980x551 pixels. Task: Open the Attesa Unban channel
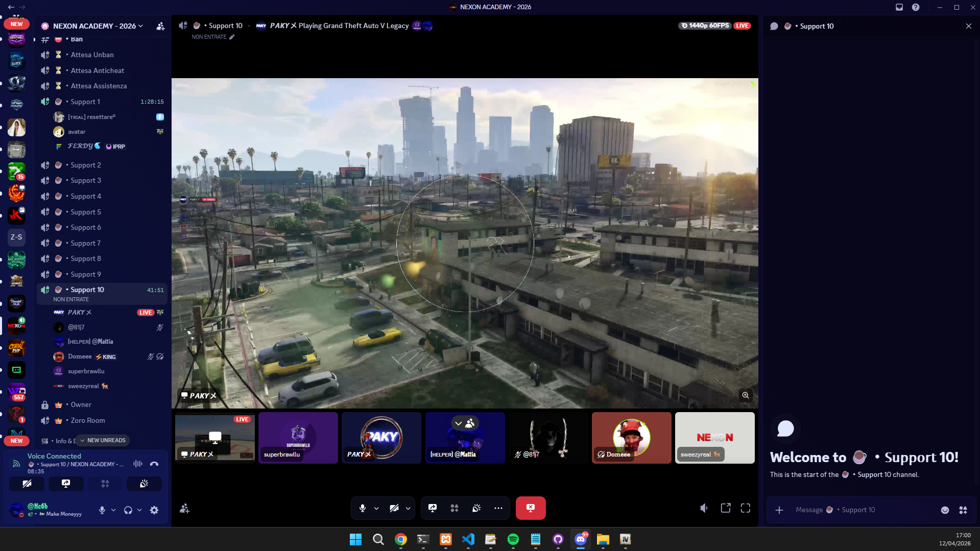click(x=102, y=55)
